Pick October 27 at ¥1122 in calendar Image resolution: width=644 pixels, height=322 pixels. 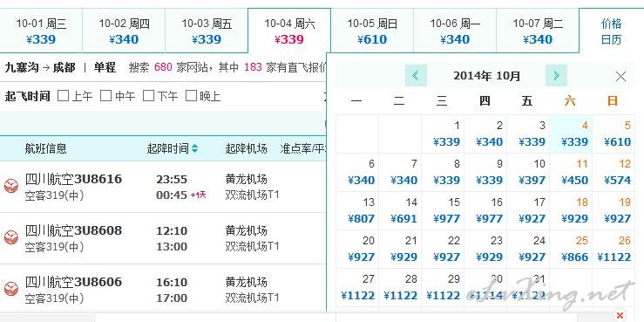click(357, 287)
